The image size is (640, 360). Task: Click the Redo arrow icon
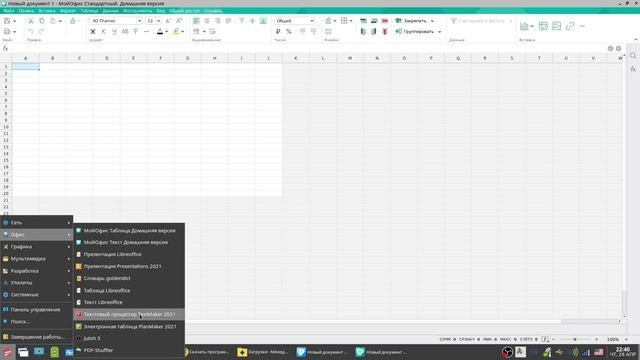pyautogui.click(x=42, y=31)
